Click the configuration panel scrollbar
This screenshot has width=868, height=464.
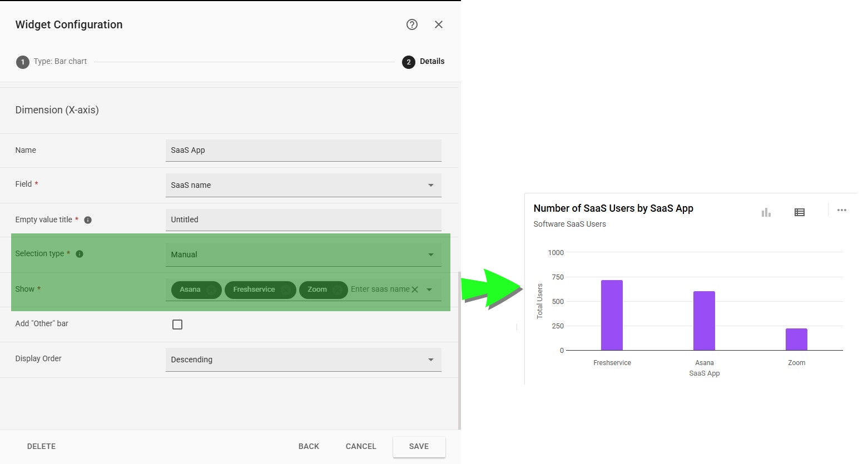point(459,350)
